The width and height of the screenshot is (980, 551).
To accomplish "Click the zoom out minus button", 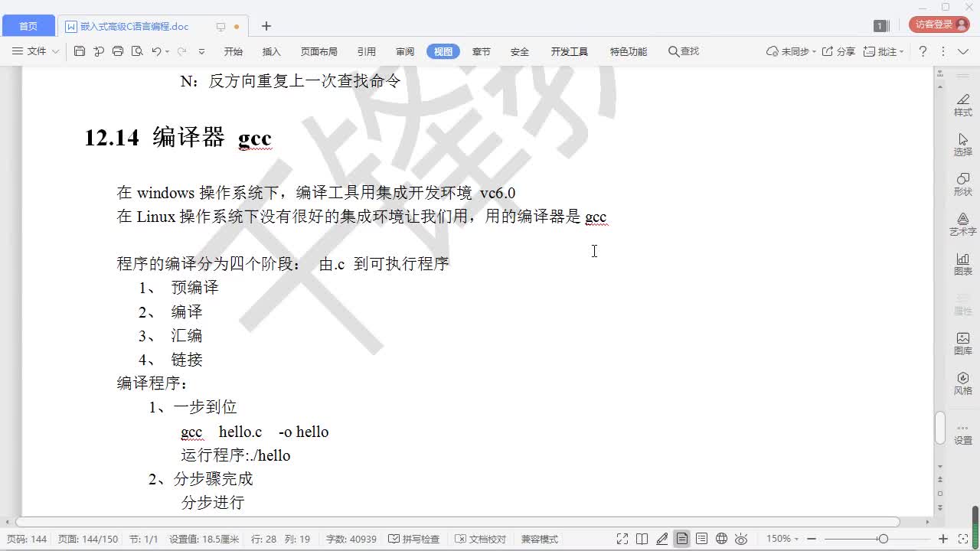I will [812, 539].
